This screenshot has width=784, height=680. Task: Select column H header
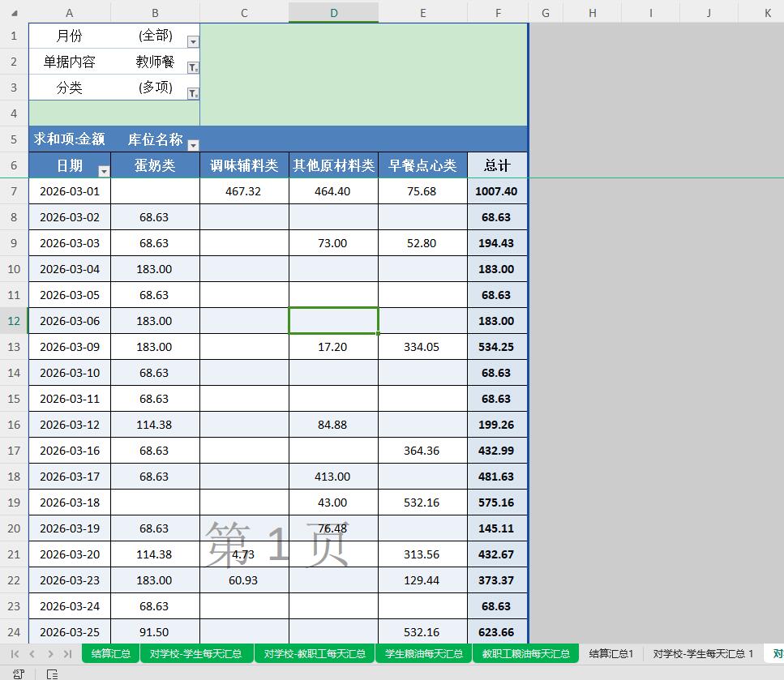coord(592,13)
